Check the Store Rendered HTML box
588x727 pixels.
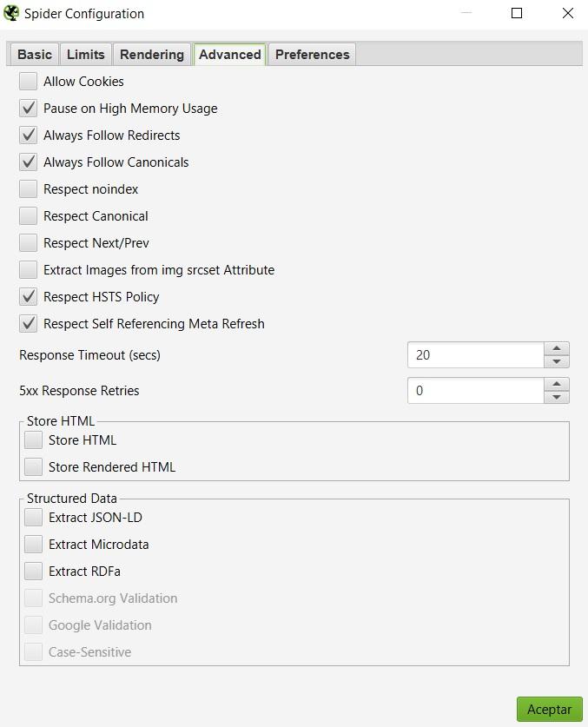click(34, 467)
